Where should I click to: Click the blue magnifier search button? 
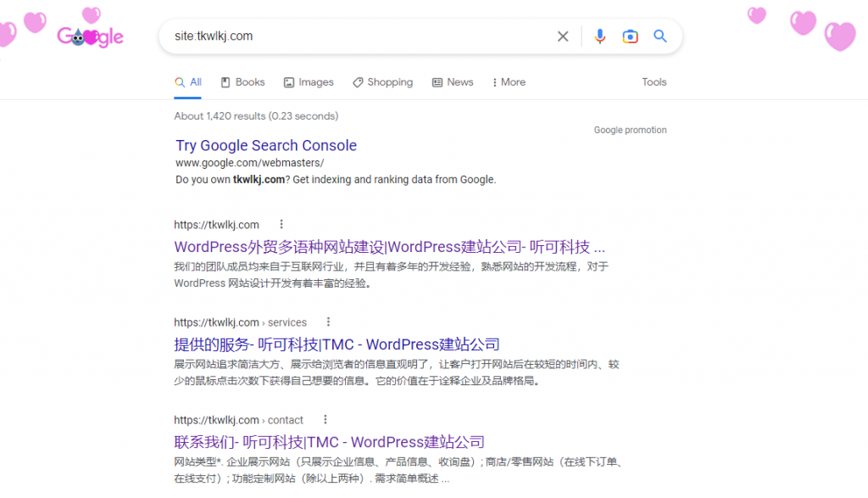point(659,36)
